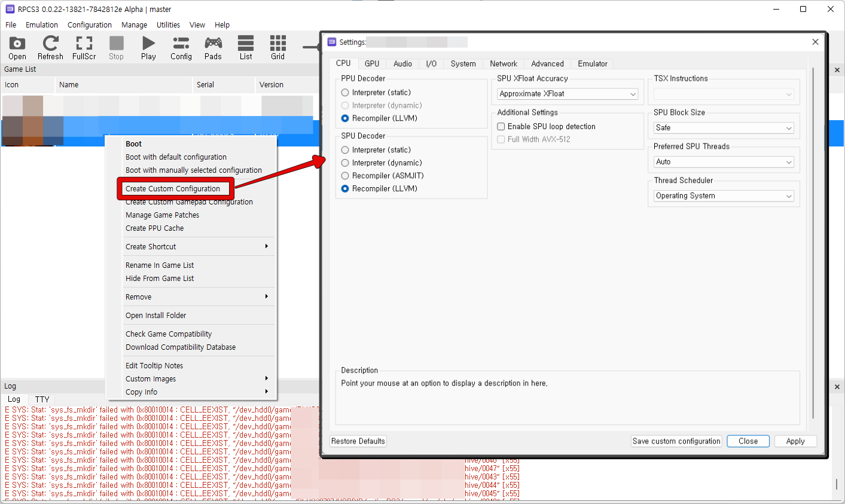Click Restore Defaults button
This screenshot has height=504, width=845.
(x=358, y=441)
